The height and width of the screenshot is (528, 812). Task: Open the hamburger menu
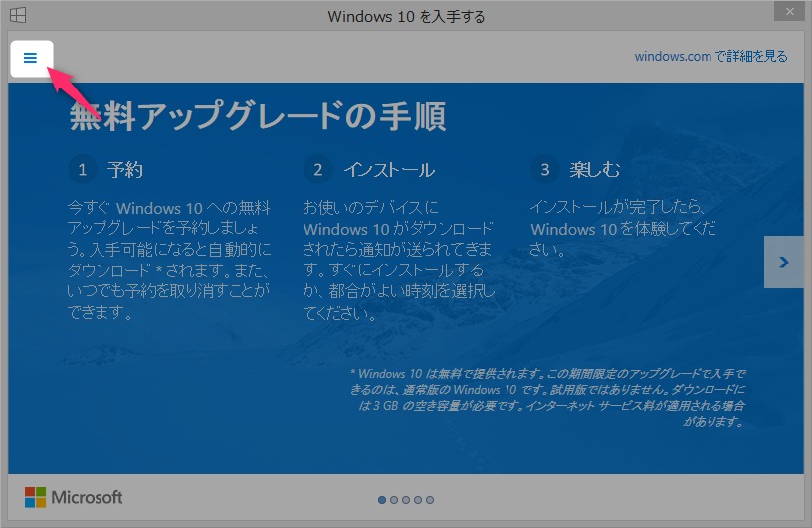point(31,58)
